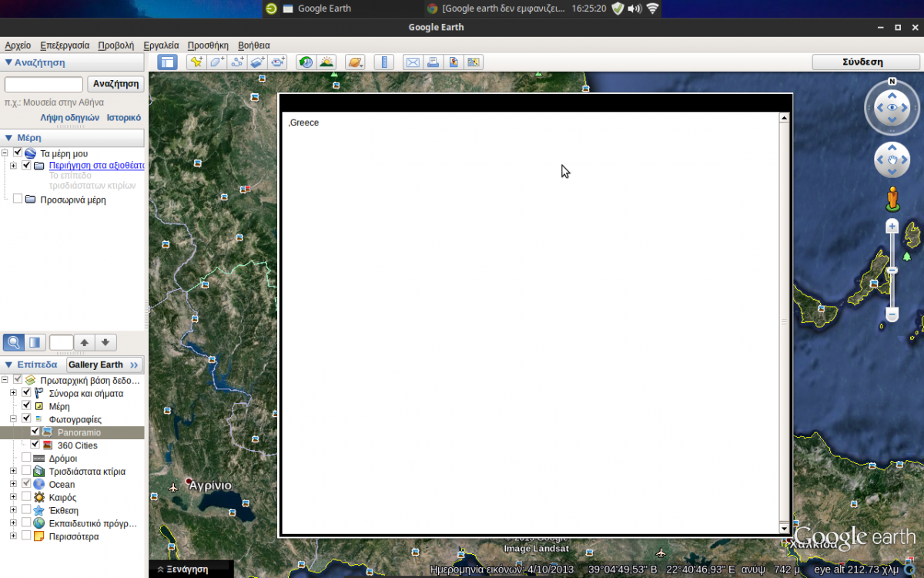Open the Gallery Earth button

click(104, 365)
